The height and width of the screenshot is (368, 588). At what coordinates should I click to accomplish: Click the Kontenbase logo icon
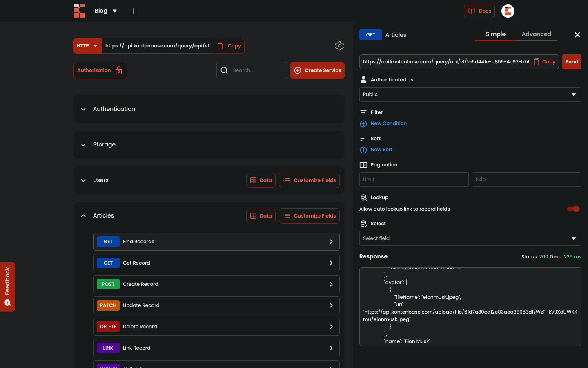[x=80, y=11]
